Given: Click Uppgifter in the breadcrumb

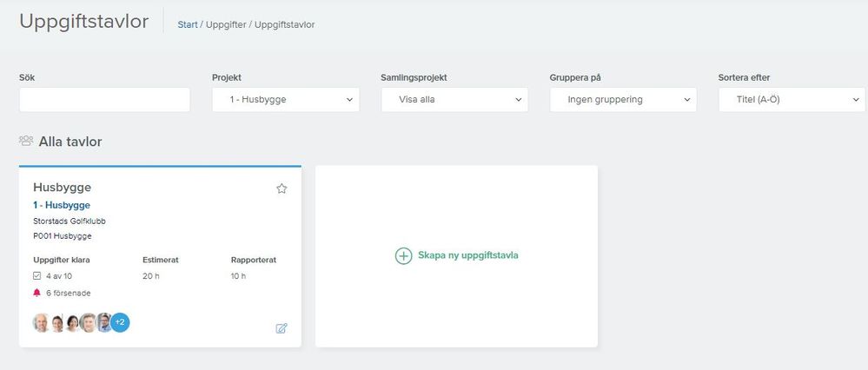Looking at the screenshot, I should click(x=226, y=25).
